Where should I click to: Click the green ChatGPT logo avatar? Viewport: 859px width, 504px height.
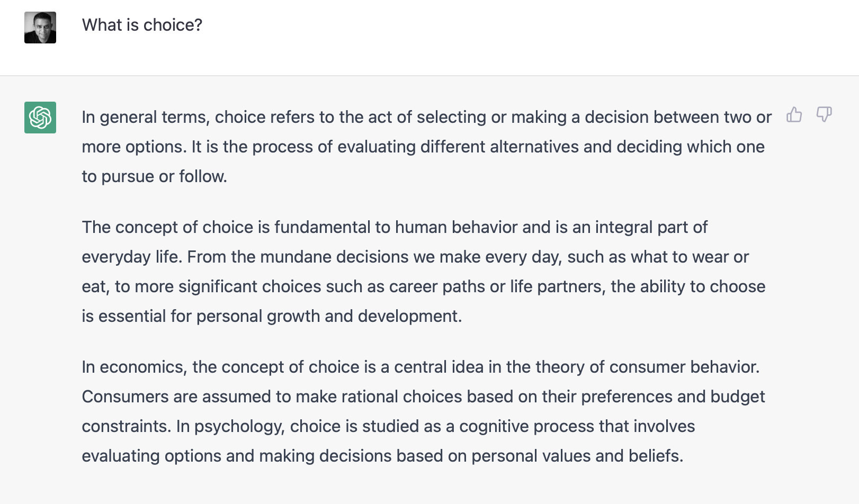(x=40, y=118)
